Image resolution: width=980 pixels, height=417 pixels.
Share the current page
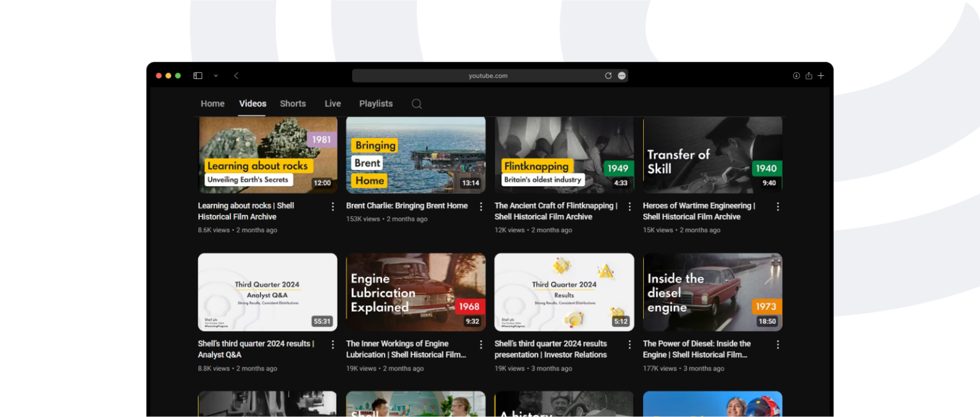[x=808, y=75]
